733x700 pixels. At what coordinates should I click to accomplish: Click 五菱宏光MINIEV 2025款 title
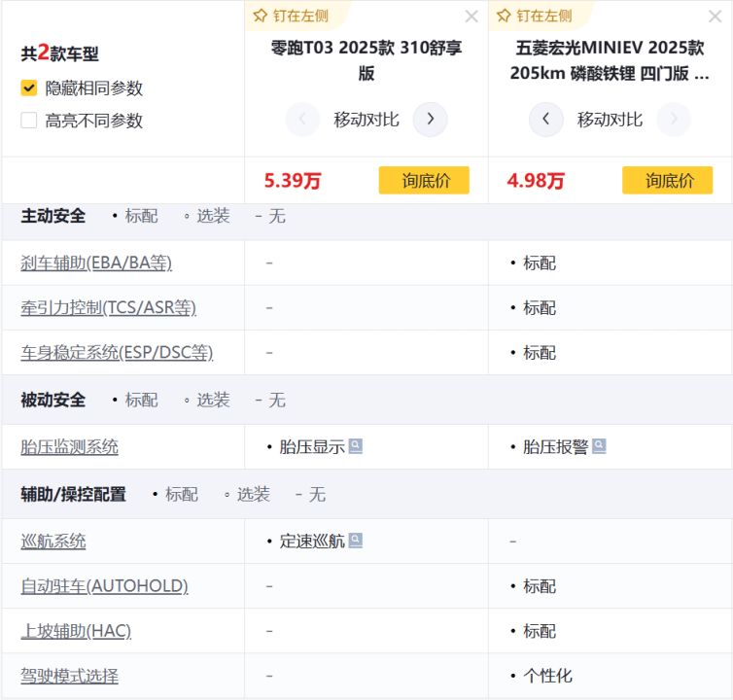click(x=610, y=60)
